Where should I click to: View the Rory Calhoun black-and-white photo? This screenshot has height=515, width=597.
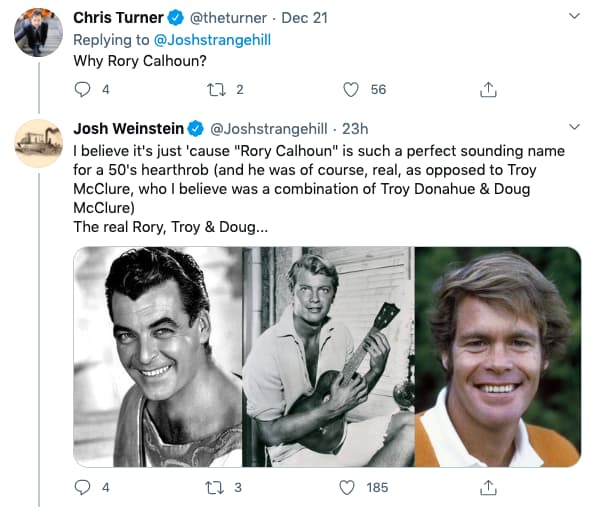tap(158, 357)
